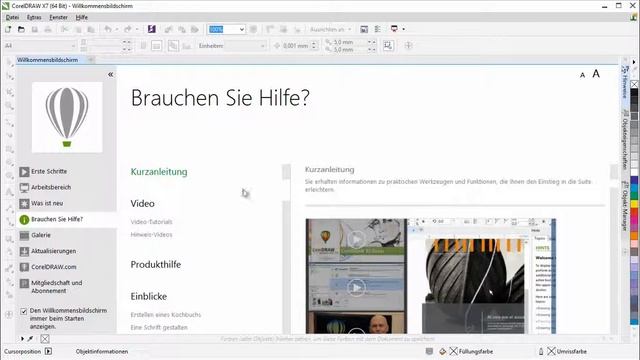Click the CorelDRAW.com icon in sidebar
This screenshot has height=360, width=640.
coord(24,267)
